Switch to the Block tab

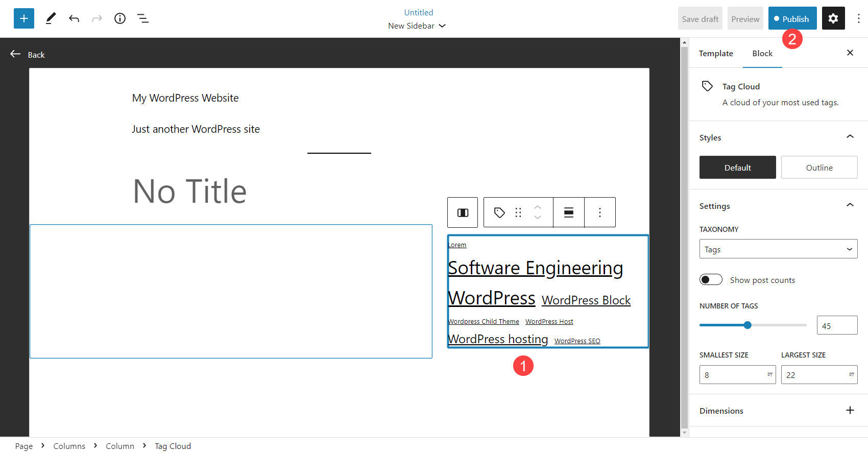pyautogui.click(x=762, y=53)
